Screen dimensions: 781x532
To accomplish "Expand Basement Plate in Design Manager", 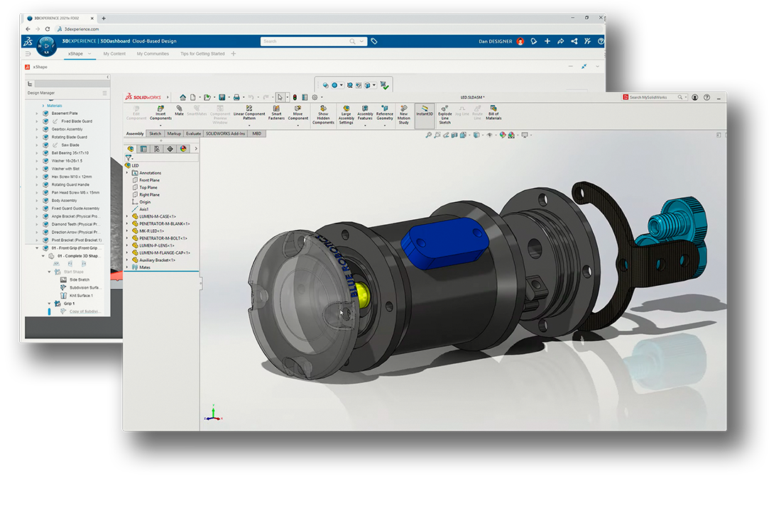I will 37,113.
